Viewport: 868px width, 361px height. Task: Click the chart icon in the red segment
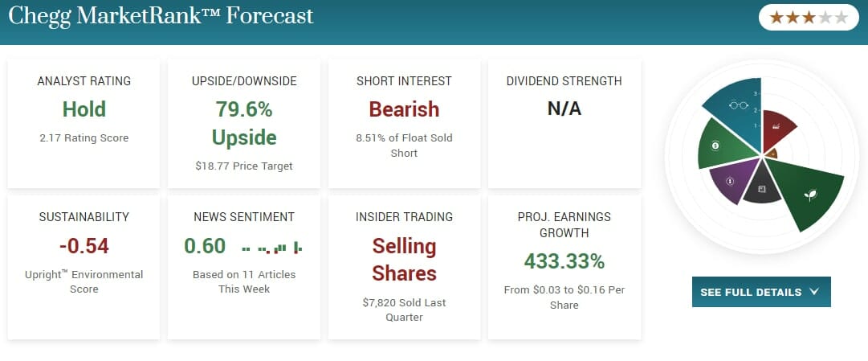(x=776, y=127)
